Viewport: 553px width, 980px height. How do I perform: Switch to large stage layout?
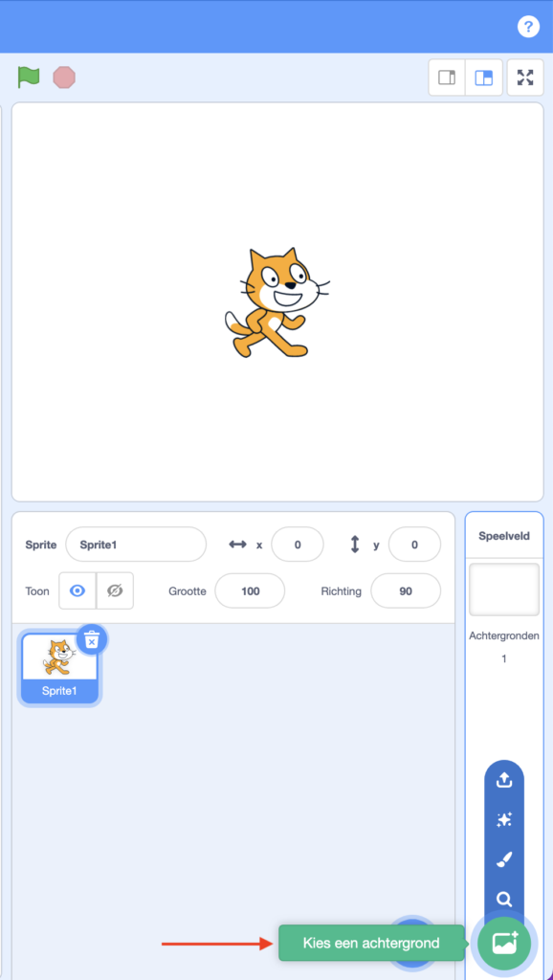coord(484,78)
